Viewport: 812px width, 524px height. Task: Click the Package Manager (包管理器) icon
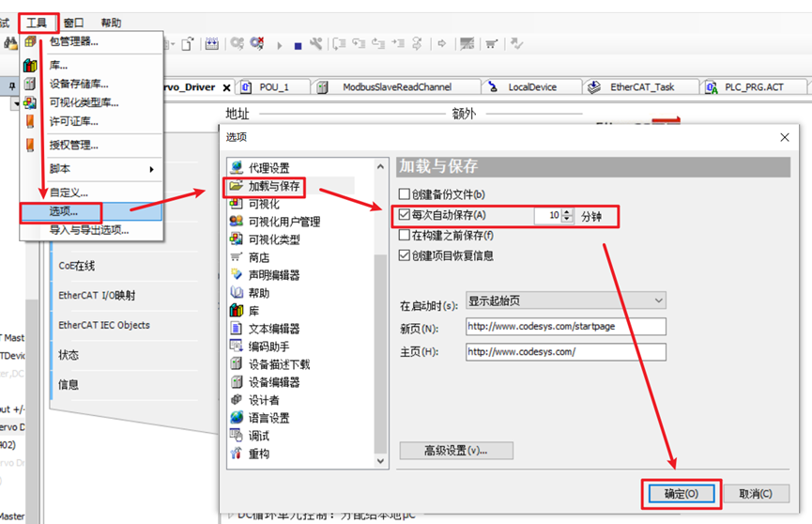point(31,41)
